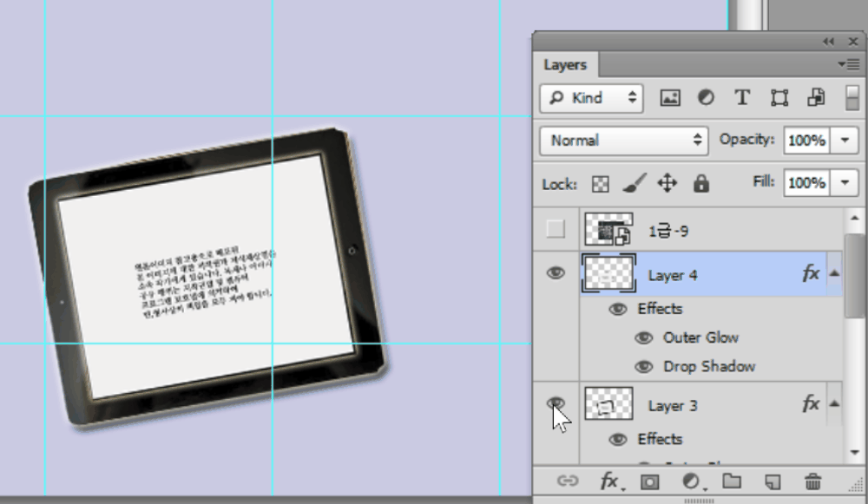Hide Layer 4 visibility eye
The image size is (868, 504).
click(556, 272)
